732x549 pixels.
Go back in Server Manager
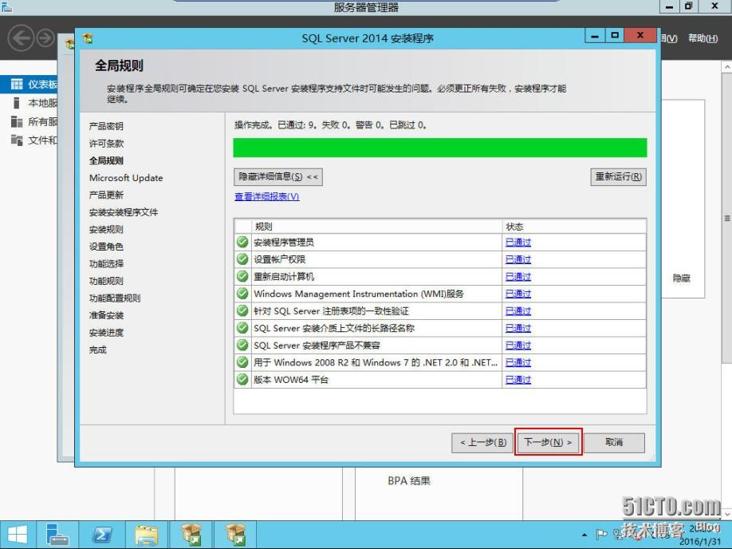(x=21, y=38)
